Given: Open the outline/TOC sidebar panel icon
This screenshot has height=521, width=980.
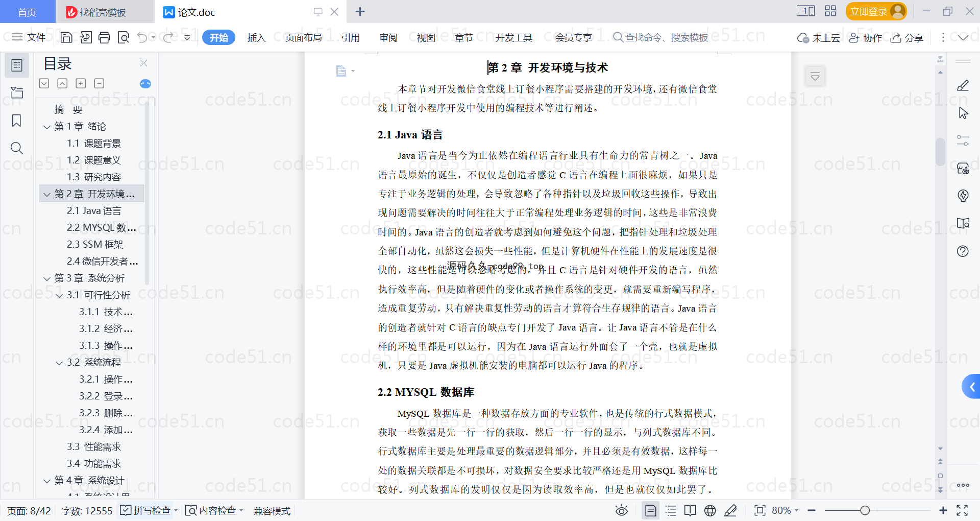Looking at the screenshot, I should coord(17,65).
